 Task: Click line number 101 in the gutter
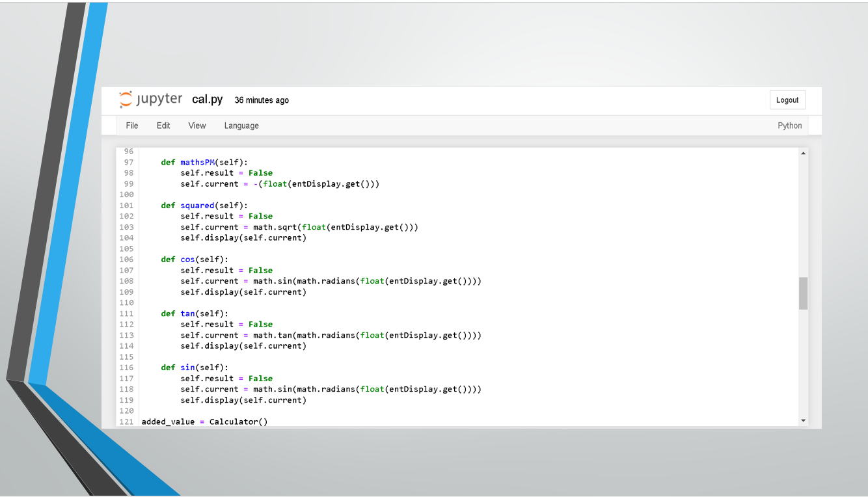coord(127,206)
